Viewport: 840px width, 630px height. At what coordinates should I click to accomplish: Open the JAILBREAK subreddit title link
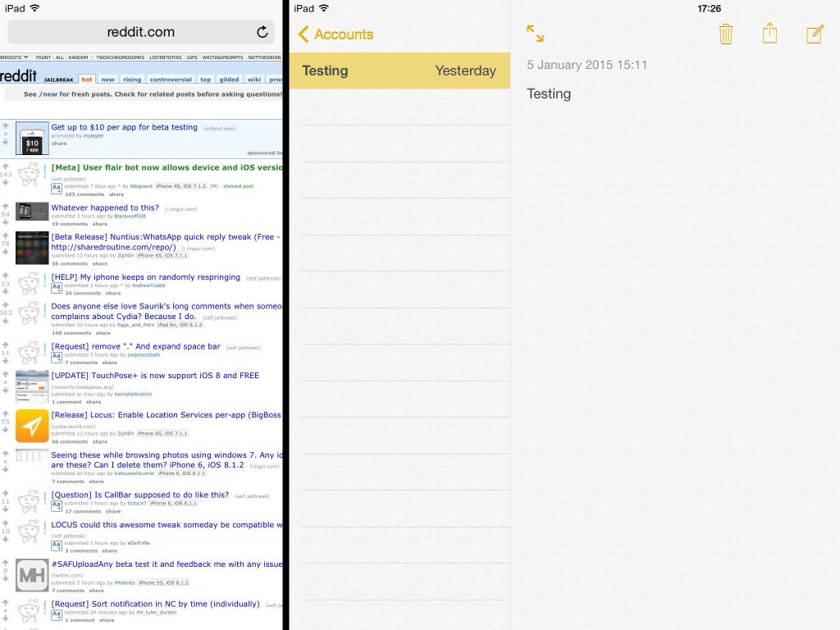click(x=58, y=80)
